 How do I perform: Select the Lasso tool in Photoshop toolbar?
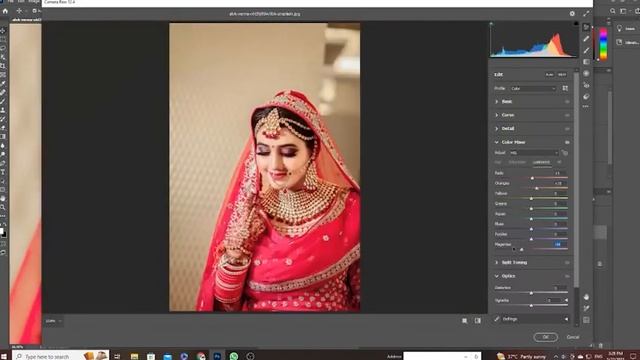click(x=3, y=48)
